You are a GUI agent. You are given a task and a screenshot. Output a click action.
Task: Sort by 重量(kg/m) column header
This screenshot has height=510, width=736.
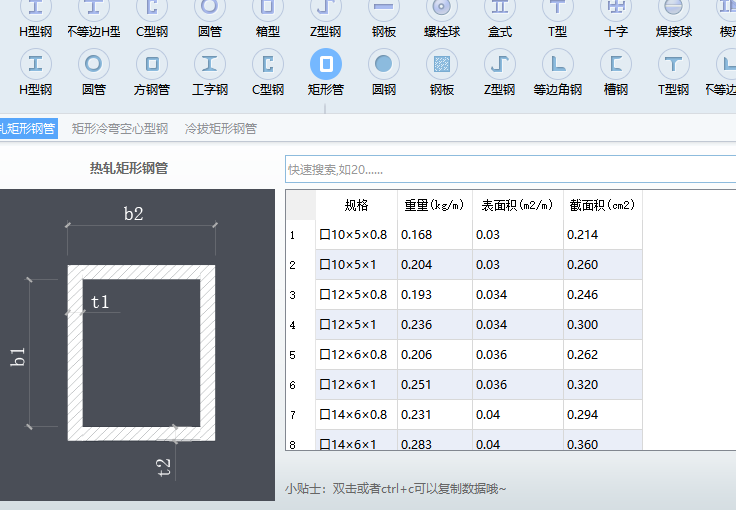[435, 205]
